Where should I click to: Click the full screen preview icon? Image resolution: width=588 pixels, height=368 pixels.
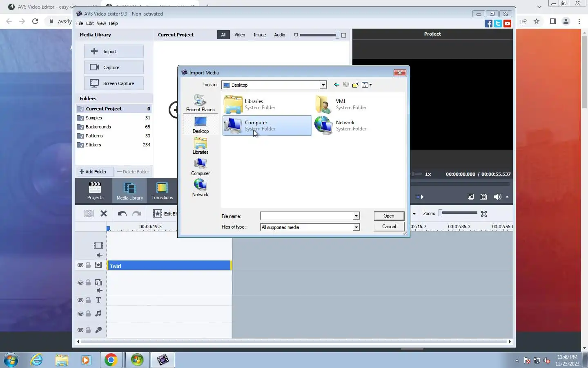point(471,197)
